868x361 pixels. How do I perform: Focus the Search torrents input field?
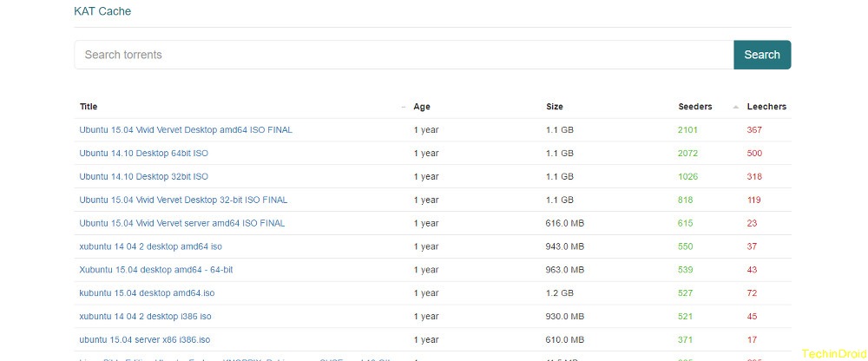[x=404, y=55]
